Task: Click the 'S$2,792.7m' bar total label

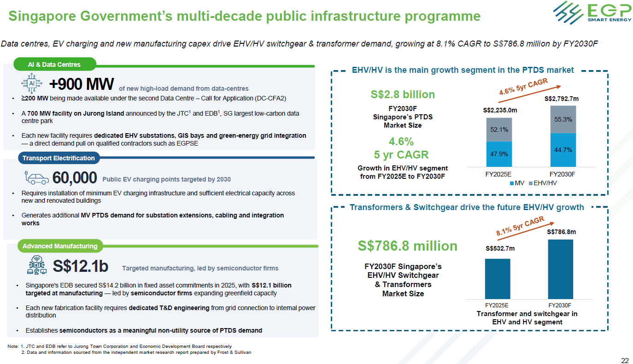Action: [562, 98]
